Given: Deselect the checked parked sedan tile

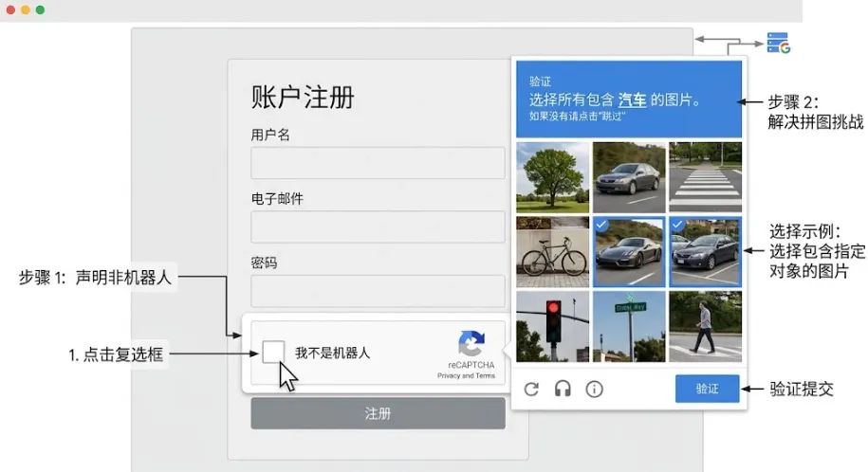Looking at the screenshot, I should pos(705,252).
